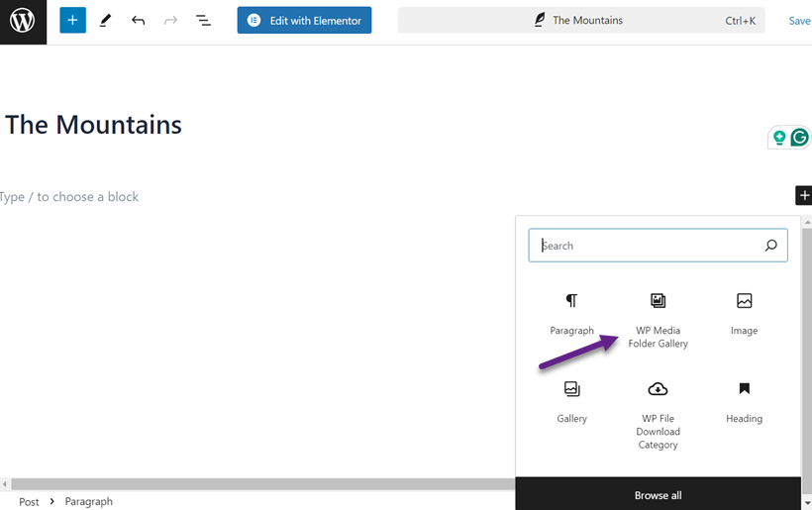Click the Save link

coord(798,20)
